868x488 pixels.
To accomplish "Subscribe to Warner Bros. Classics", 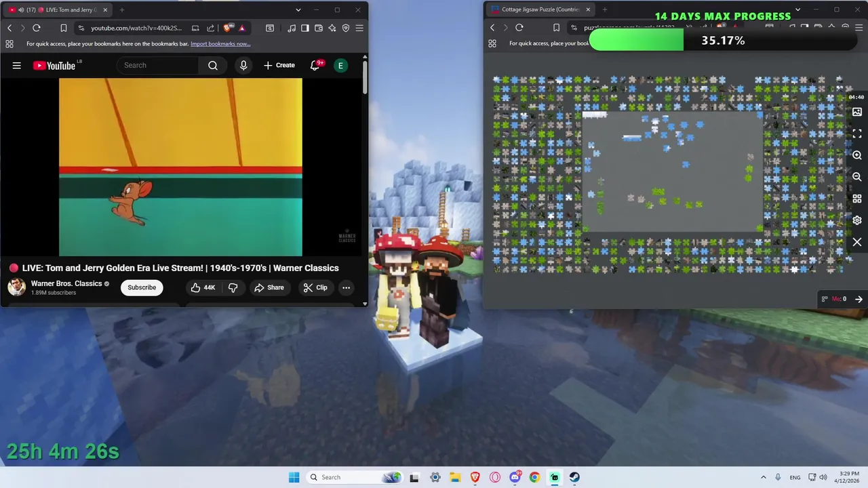I will coord(142,287).
